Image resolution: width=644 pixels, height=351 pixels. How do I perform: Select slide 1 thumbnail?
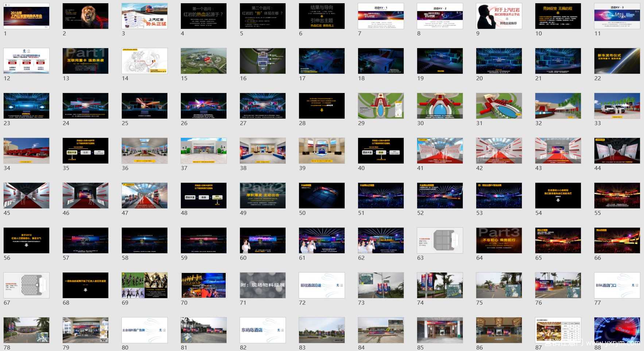coord(26,16)
